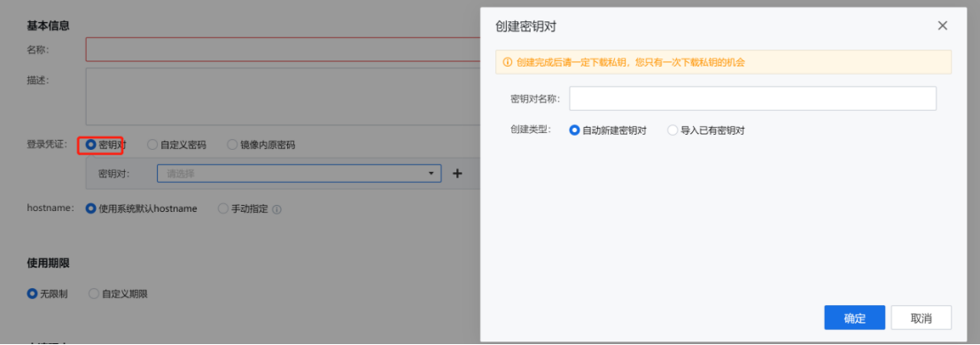The width and height of the screenshot is (980, 345).
Task: Select the 镜像内原密码 radio option
Action: pos(232,145)
